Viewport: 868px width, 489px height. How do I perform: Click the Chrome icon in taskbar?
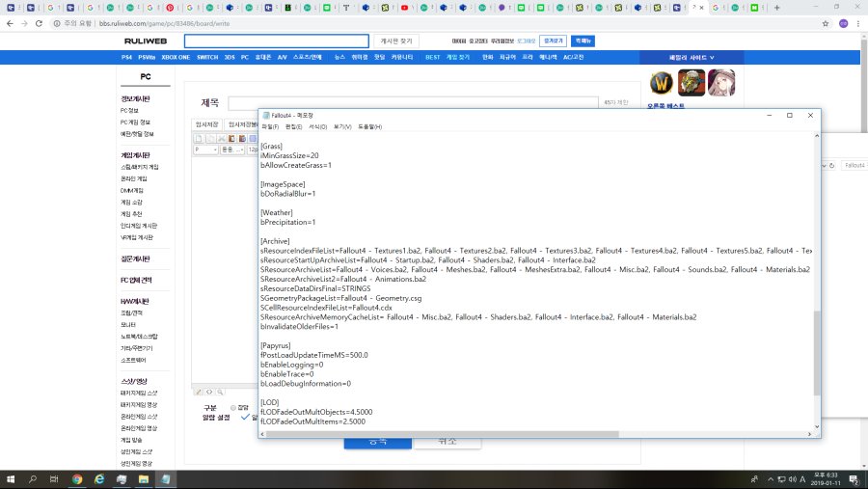[76, 478]
